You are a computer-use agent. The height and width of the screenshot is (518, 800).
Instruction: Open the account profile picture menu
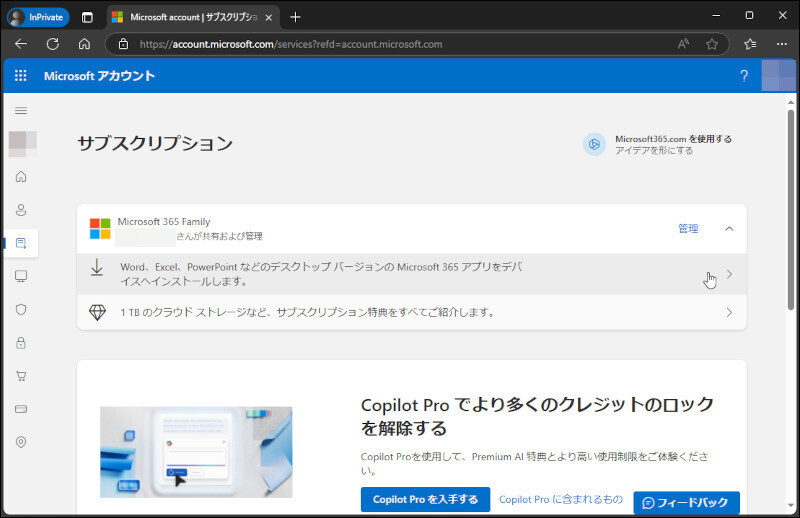click(779, 76)
